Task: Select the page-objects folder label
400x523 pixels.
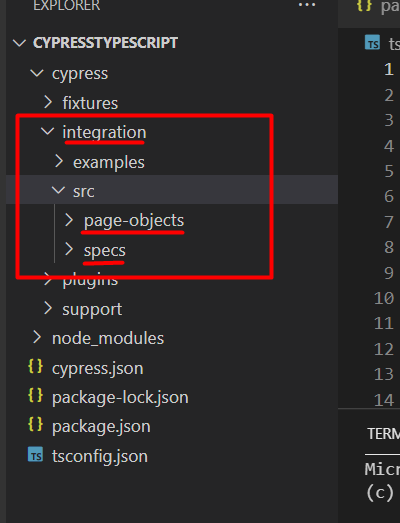Action: 134,221
